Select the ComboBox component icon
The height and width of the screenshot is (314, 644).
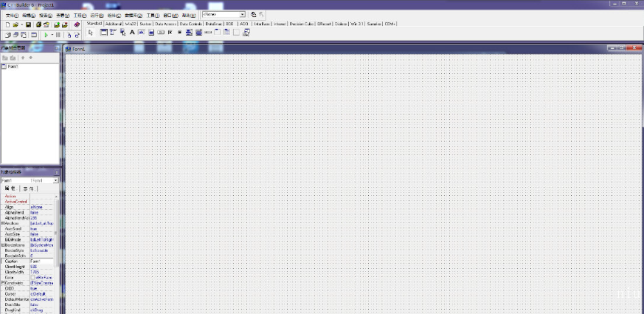[198, 33]
